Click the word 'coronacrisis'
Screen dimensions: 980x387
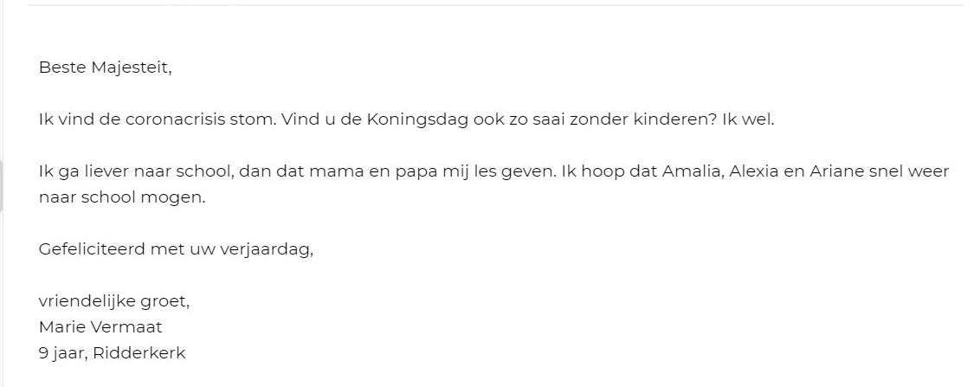tap(174, 119)
